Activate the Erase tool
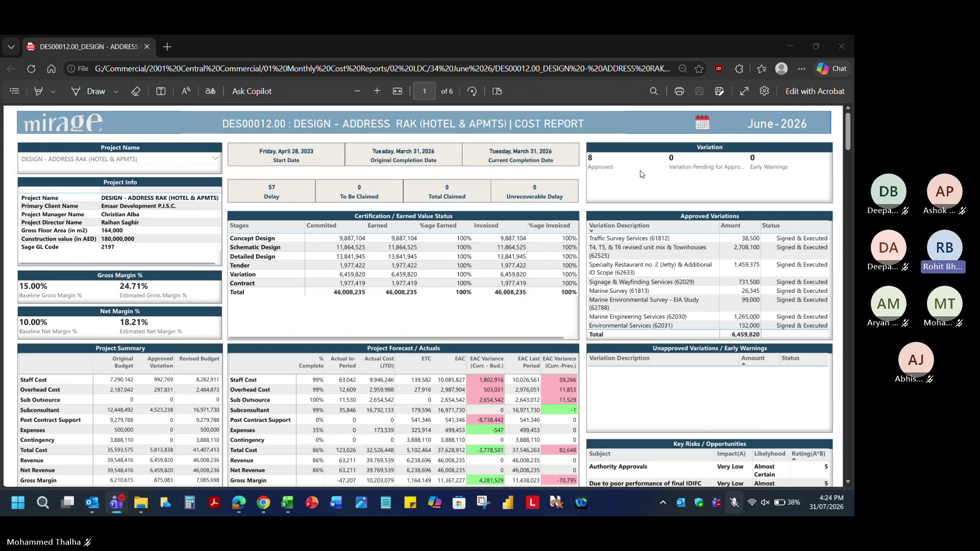The width and height of the screenshot is (980, 551). (x=136, y=91)
